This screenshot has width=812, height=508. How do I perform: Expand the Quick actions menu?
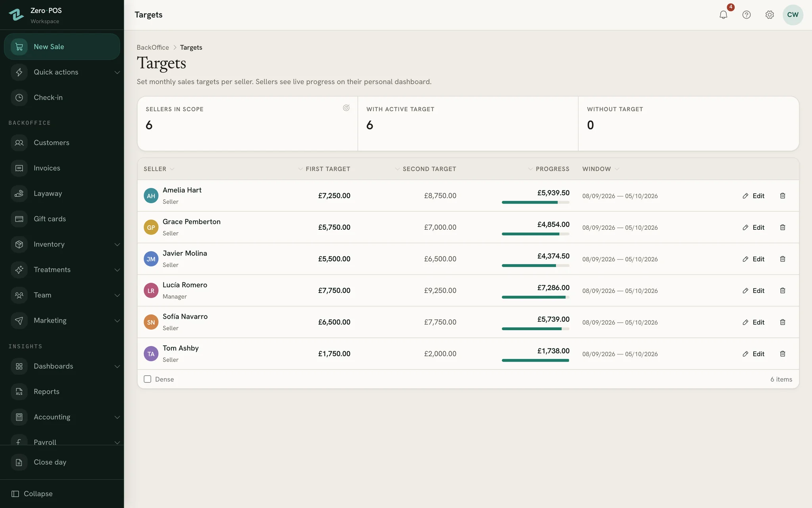point(62,72)
